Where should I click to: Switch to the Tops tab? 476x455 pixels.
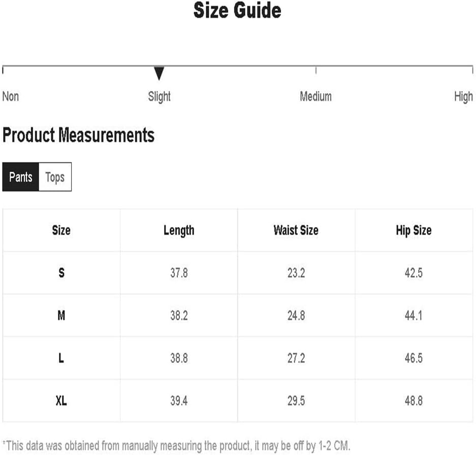point(55,177)
